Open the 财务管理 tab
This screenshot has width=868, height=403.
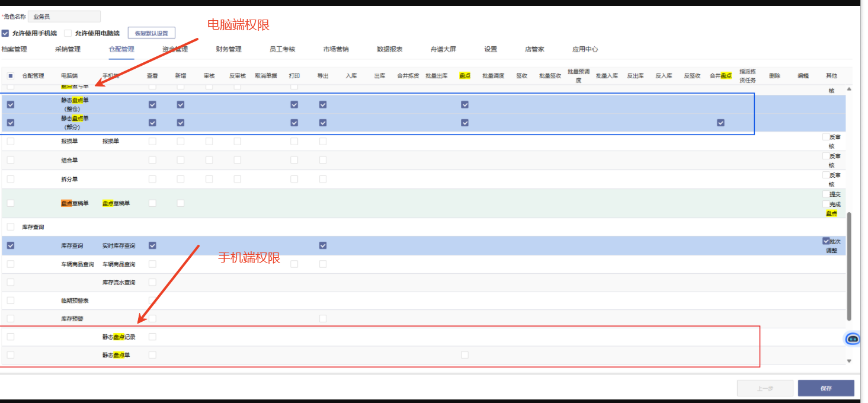229,49
